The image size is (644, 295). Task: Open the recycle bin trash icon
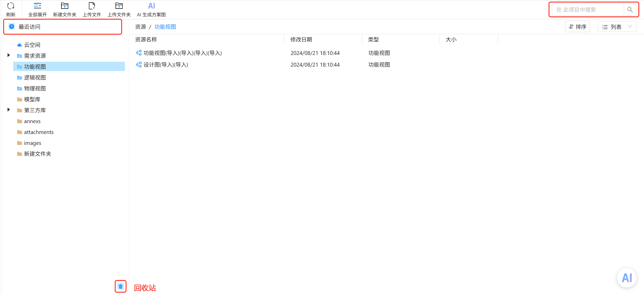pos(121,286)
